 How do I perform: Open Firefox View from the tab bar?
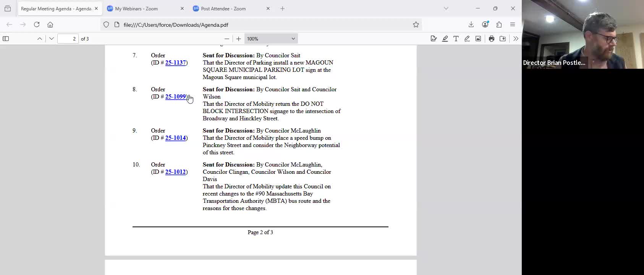point(8,8)
